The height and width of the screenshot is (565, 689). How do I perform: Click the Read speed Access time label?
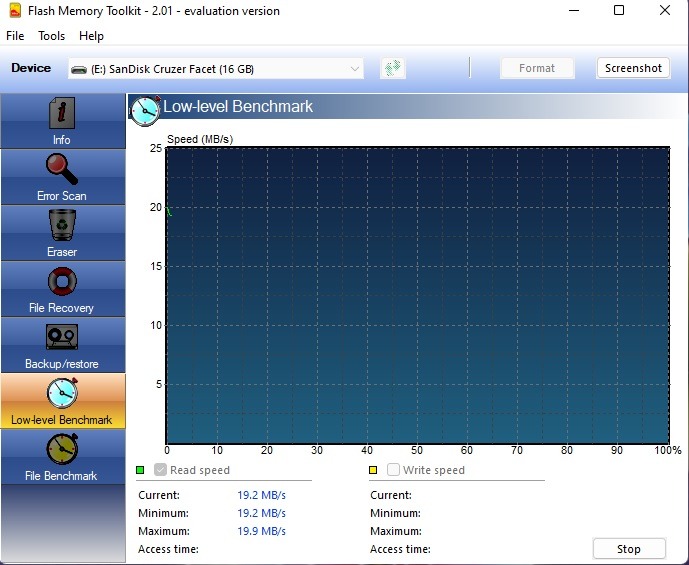click(168, 549)
